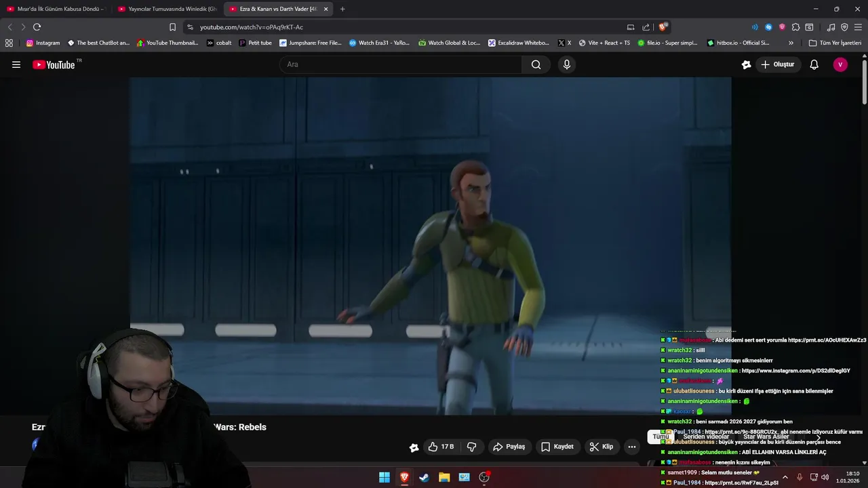Select the Star Wars Asiler chip
This screenshot has width=868, height=488.
point(766,437)
